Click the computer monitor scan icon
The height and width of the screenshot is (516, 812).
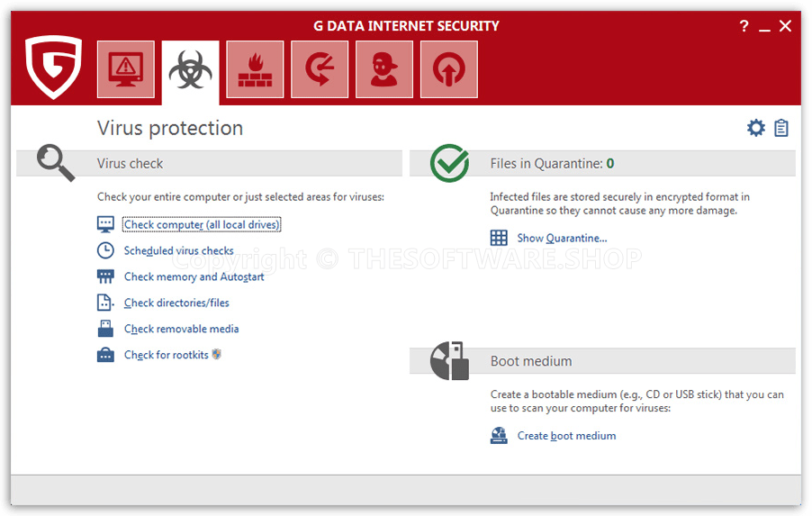point(105,224)
